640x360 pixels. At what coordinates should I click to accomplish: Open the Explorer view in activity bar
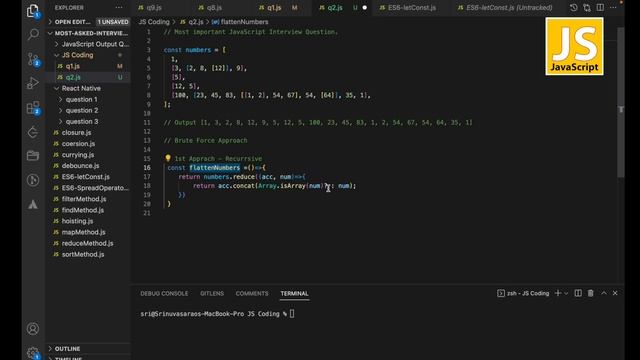pyautogui.click(x=33, y=11)
